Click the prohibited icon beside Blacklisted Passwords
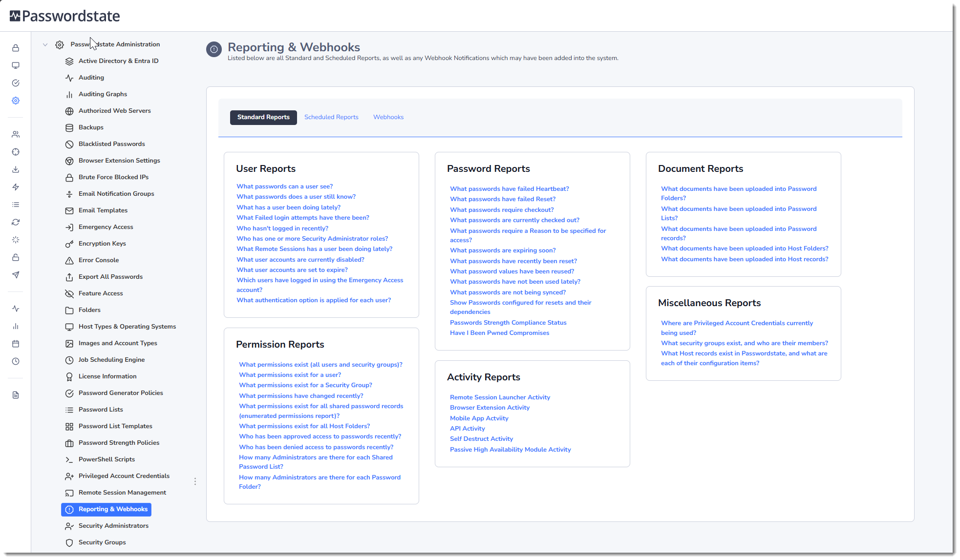Screen dimensions: 960x560 (69, 144)
